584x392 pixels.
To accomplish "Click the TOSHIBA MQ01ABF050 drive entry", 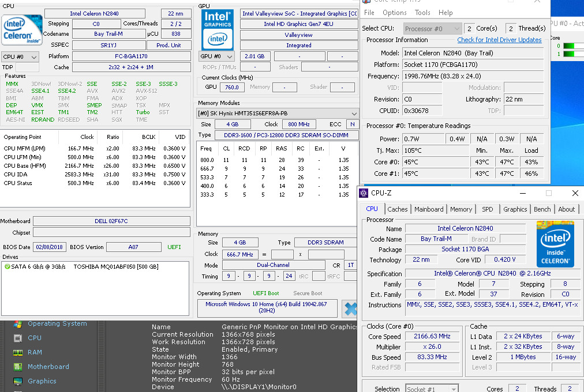I will tap(116, 267).
